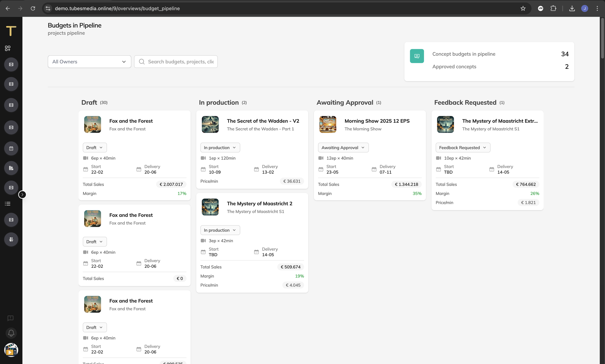
Task: Click the Tubes 'T' logo
Action: point(11,31)
